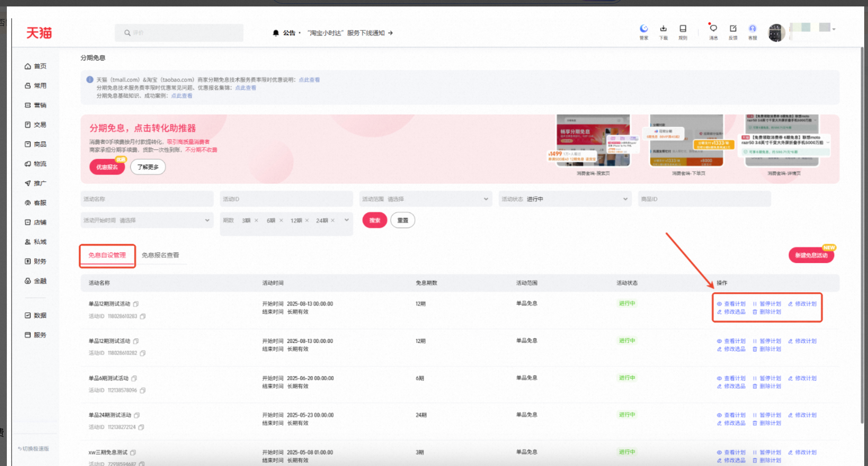This screenshot has height=466, width=868.
Task: Click the 反馈 feedback icon
Action: pos(733,29)
